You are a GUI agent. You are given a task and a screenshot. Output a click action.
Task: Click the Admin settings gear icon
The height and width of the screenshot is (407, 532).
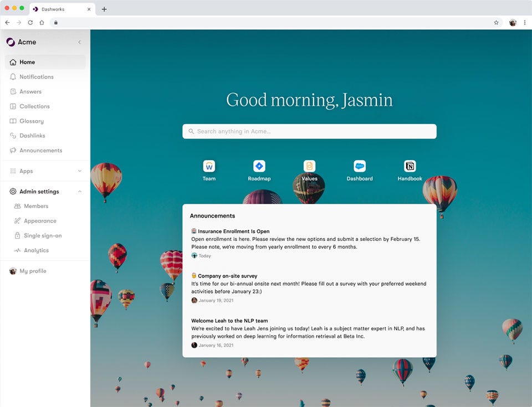tap(13, 192)
